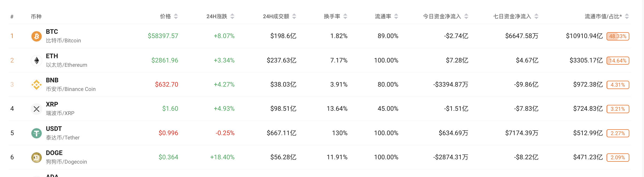
Task: Toggle sort on 流通市值/占比 column
Action: pyautogui.click(x=627, y=16)
